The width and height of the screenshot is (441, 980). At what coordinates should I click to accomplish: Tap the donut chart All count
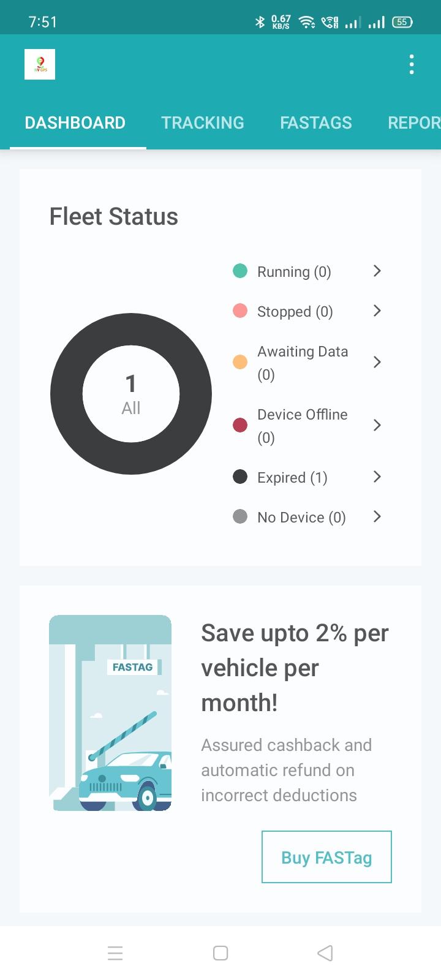click(x=131, y=394)
